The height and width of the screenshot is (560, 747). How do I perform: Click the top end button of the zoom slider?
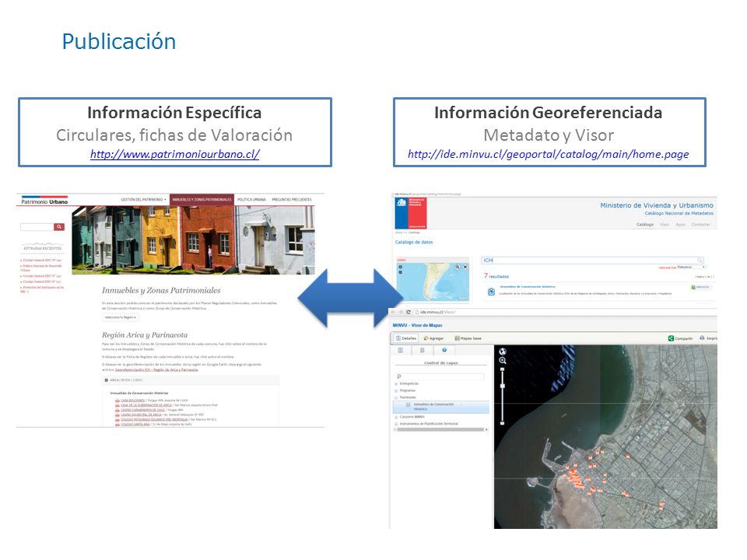503,369
